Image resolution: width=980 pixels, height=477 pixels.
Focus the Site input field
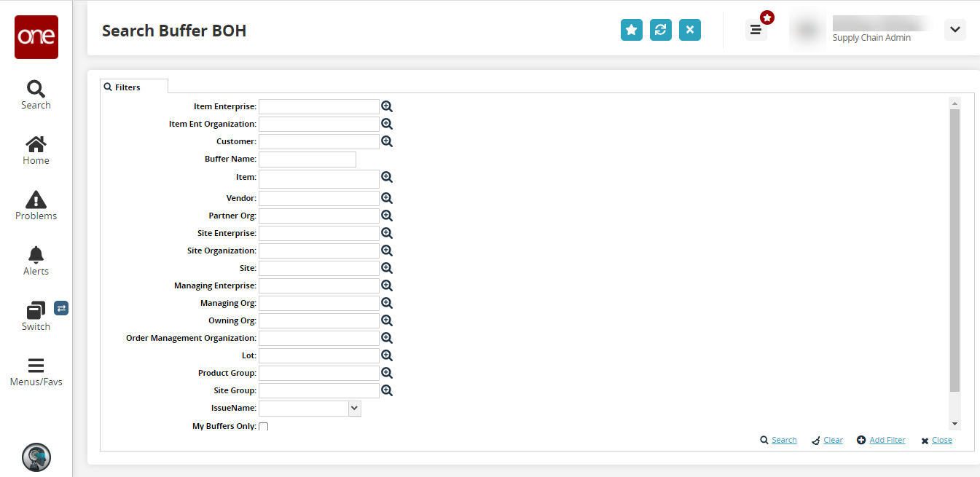pyautogui.click(x=319, y=268)
